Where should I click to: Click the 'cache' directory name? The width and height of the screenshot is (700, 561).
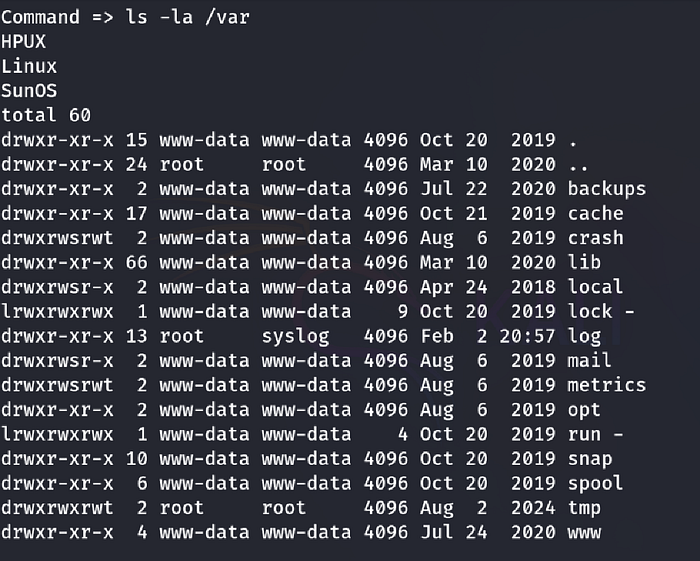pos(596,213)
